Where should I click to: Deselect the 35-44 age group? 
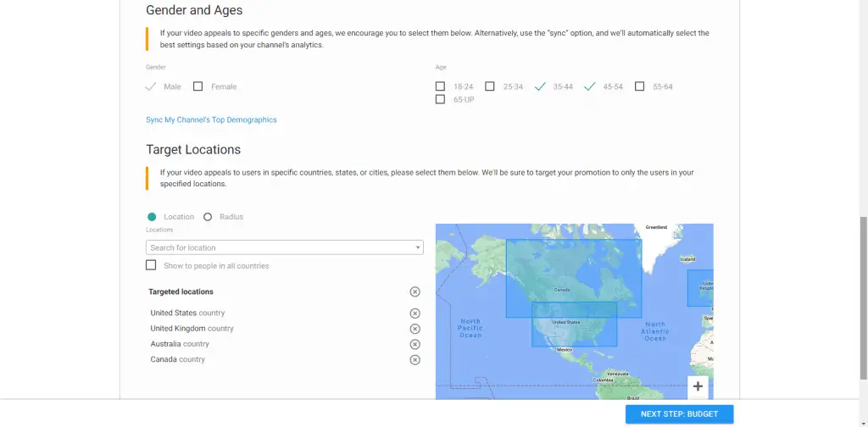540,86
